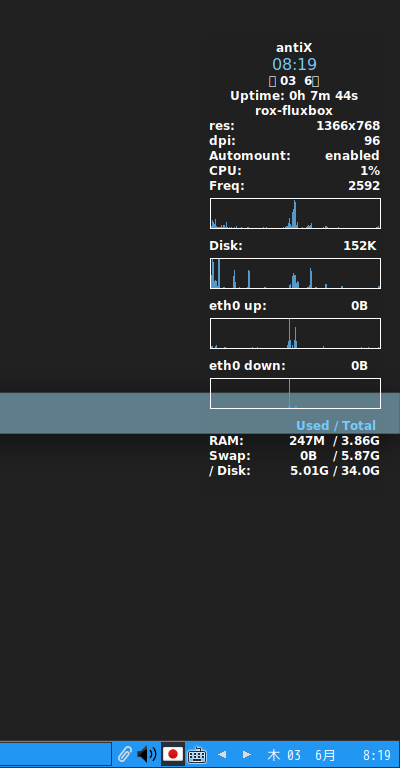The image size is (400, 768).
Task: Click the conky clock reading 08:19
Action: tap(294, 64)
